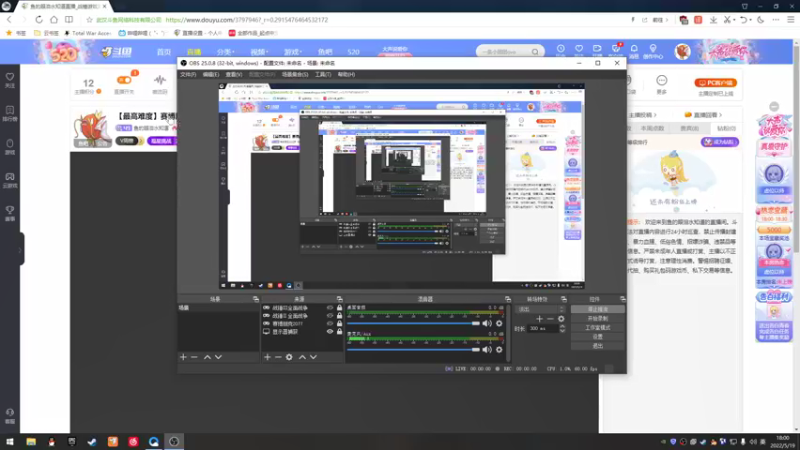
Task: Toggle visibility of second source row
Action: [330, 316]
